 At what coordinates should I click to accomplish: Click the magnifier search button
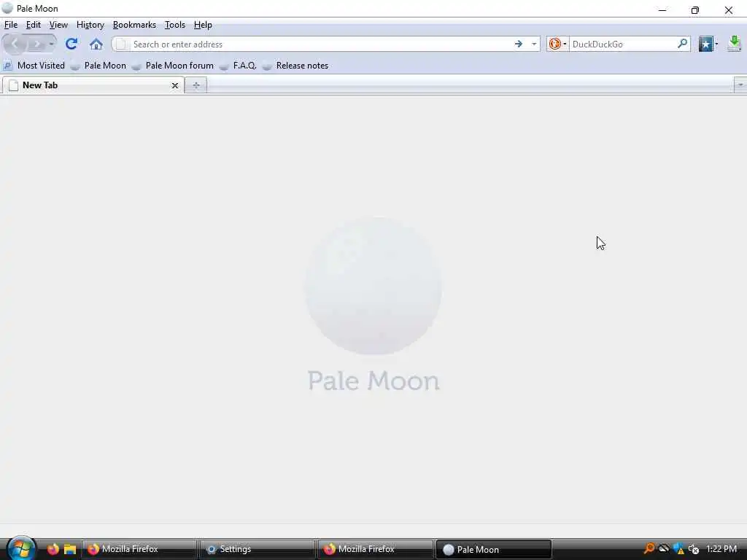point(682,44)
